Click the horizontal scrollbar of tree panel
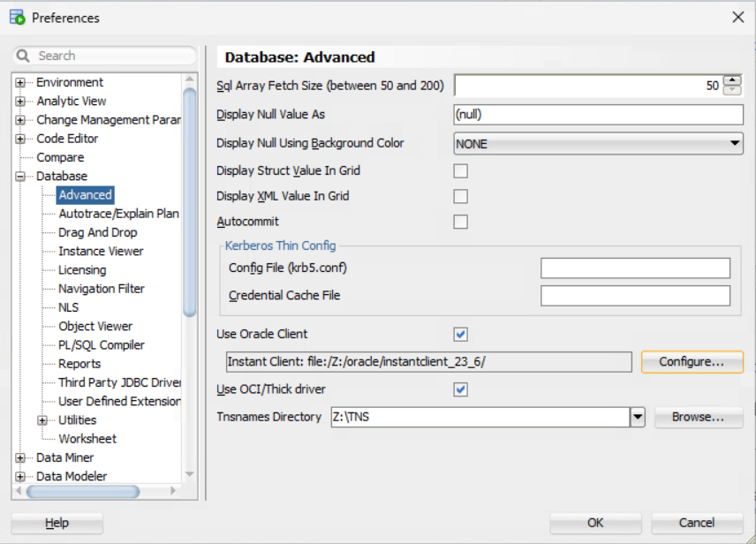 [x=71, y=492]
